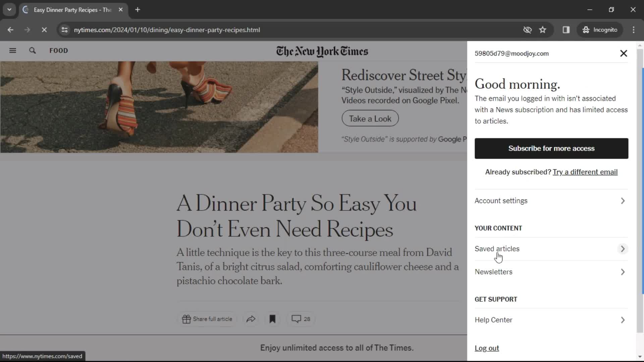Click Try a different email link
Screen dimensions: 644x362
click(585, 172)
